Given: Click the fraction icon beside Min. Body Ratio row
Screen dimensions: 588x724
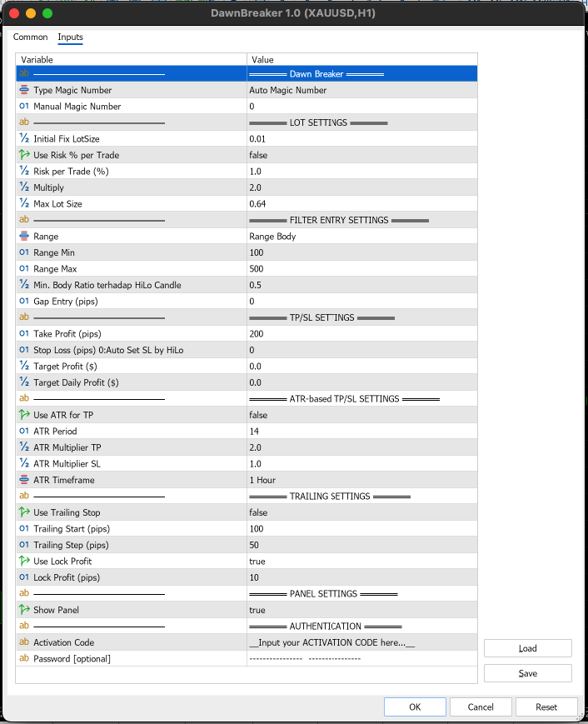Looking at the screenshot, I should point(24,284).
